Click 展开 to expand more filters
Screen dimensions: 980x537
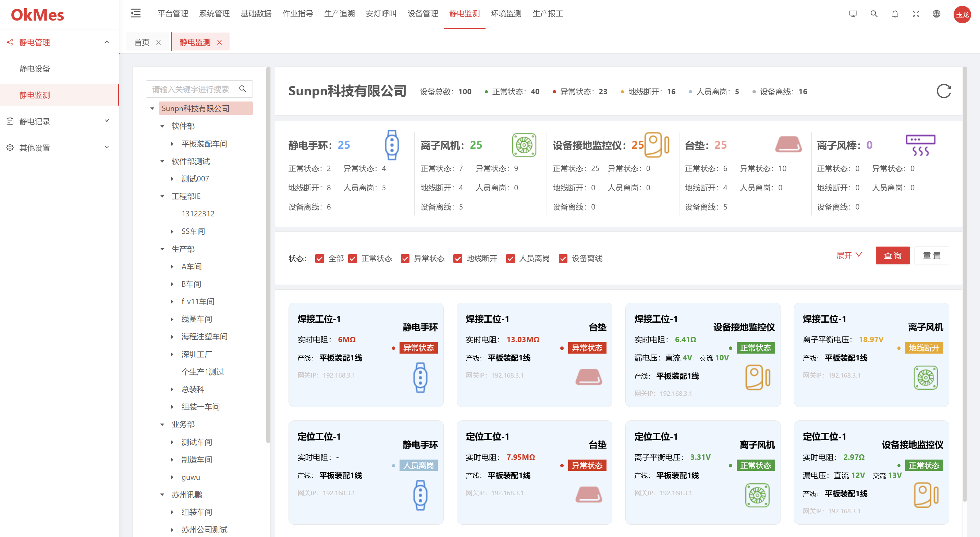(x=849, y=255)
